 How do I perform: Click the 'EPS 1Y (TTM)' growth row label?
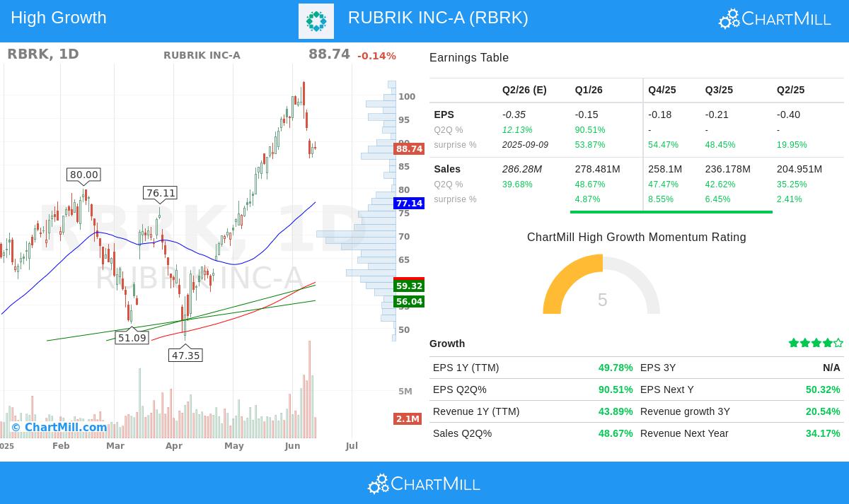point(466,368)
